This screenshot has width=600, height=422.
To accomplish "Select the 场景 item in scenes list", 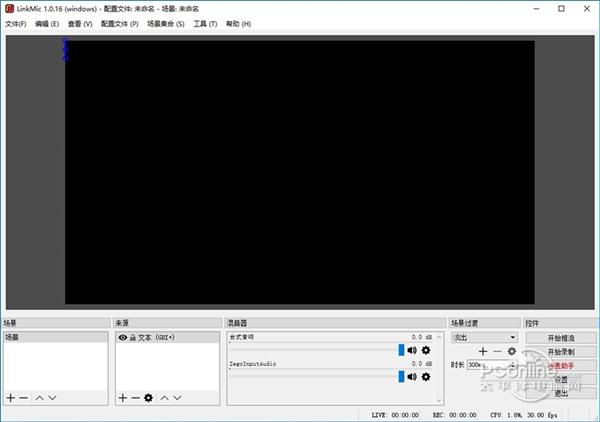I will click(56, 337).
